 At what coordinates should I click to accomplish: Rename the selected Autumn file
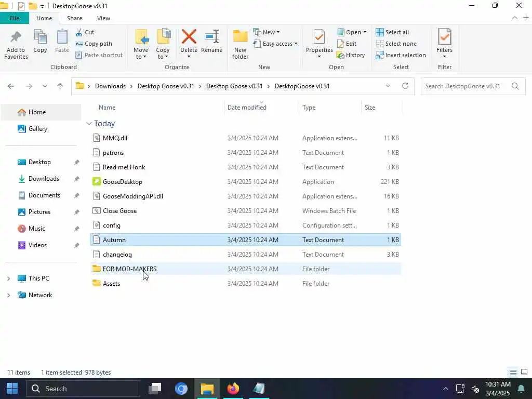[212, 42]
